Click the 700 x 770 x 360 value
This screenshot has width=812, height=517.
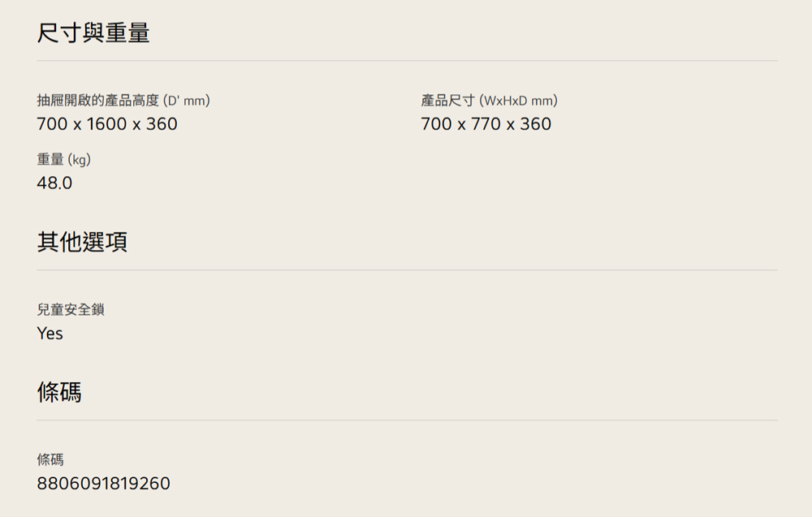point(486,124)
